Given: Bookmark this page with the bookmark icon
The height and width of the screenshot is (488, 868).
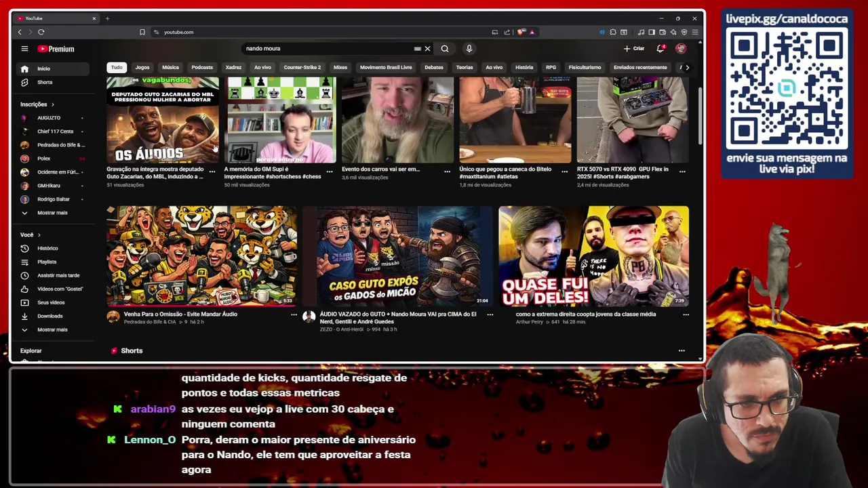Looking at the screenshot, I should tap(142, 32).
